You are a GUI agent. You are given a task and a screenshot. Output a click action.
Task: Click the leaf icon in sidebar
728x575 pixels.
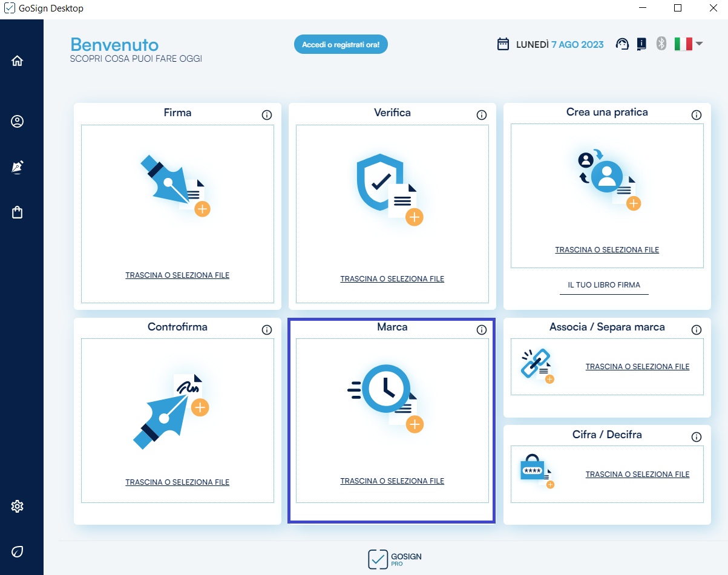pos(17,551)
